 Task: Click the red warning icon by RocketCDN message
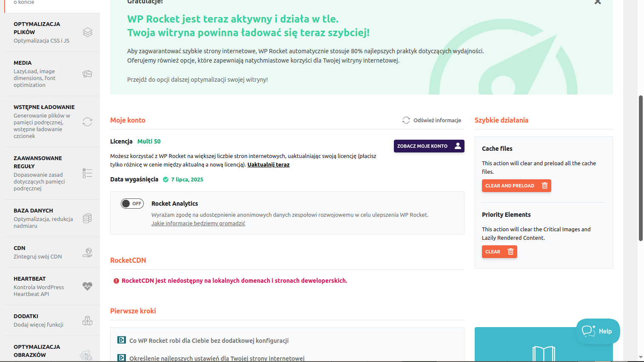tap(116, 281)
